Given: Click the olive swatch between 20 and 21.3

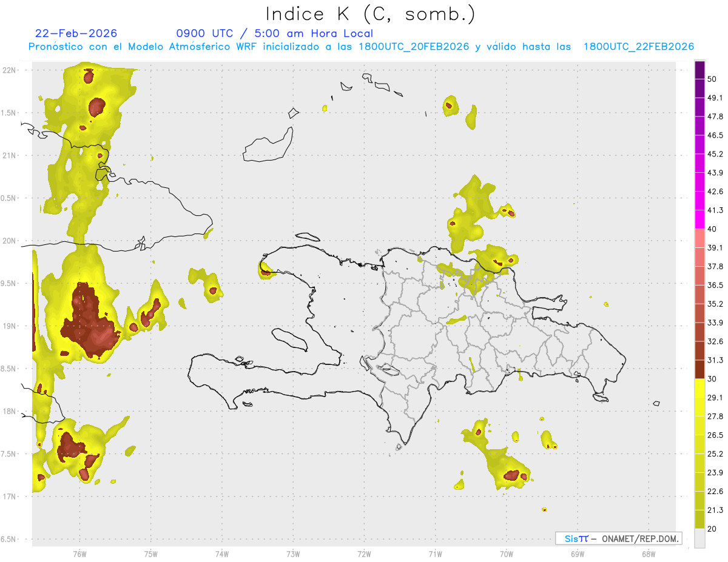Looking at the screenshot, I should point(699,520).
